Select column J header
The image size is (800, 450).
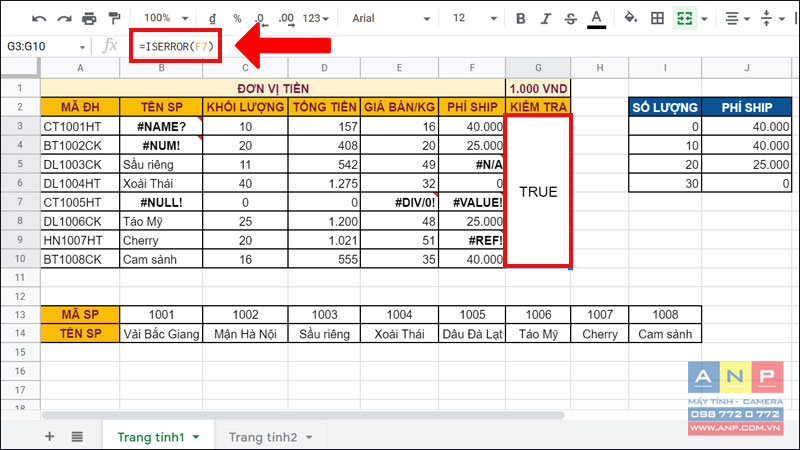[747, 68]
